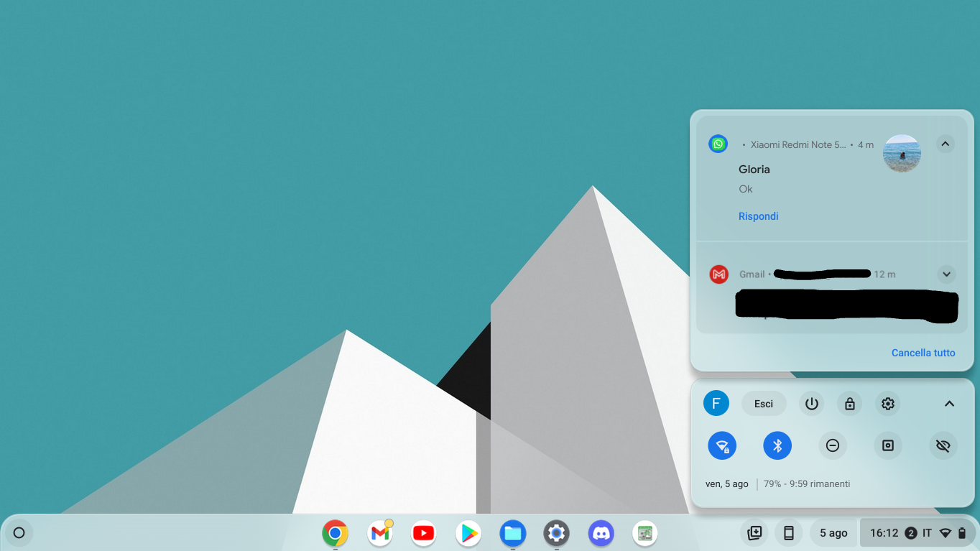Image resolution: width=980 pixels, height=551 pixels.
Task: Enable Do Not Disturb toggle
Action: pos(832,445)
